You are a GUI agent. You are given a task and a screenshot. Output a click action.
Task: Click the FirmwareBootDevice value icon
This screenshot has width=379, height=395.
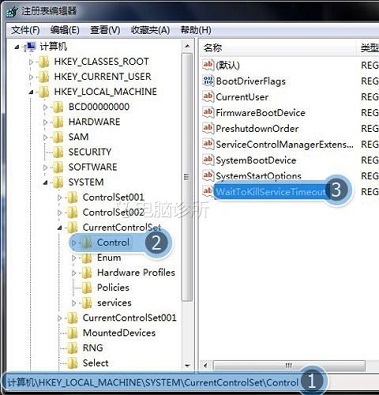[208, 113]
